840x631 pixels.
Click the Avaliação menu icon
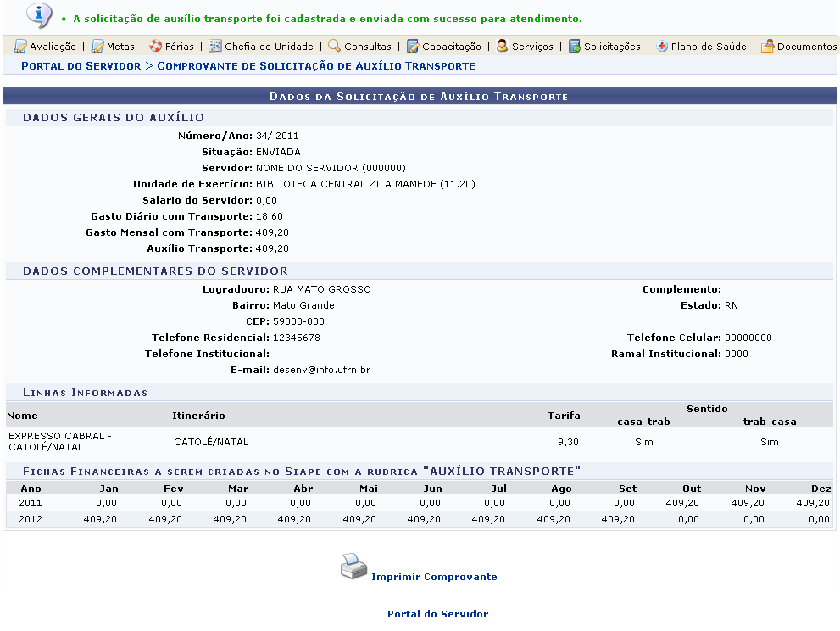click(20, 47)
